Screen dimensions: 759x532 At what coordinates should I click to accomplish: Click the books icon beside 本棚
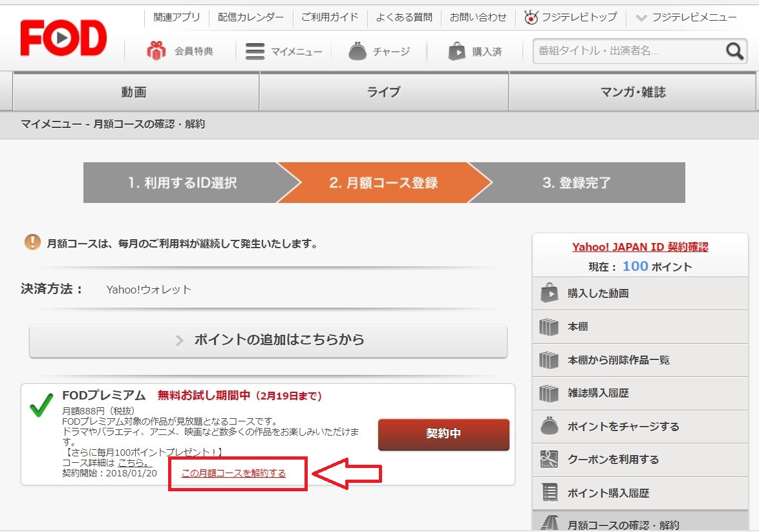pyautogui.click(x=549, y=326)
